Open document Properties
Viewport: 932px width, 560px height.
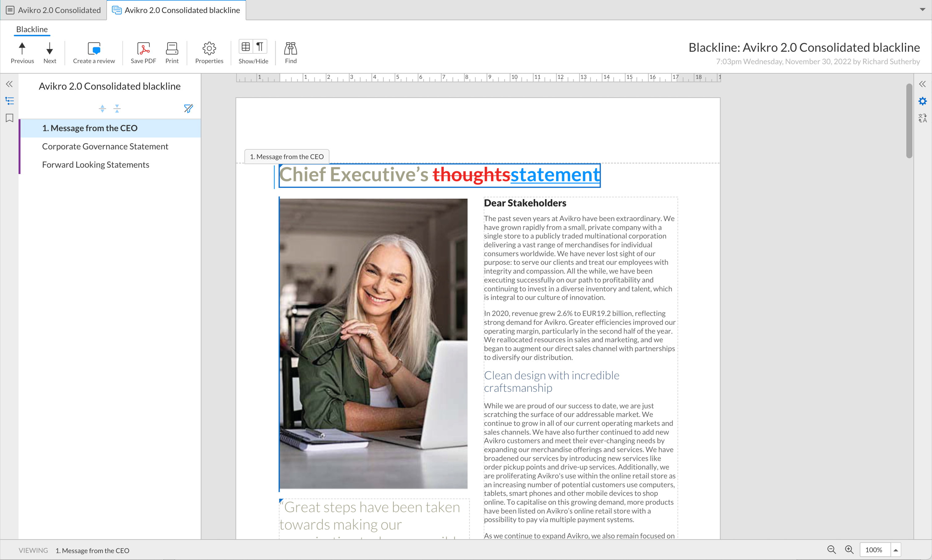pyautogui.click(x=209, y=52)
